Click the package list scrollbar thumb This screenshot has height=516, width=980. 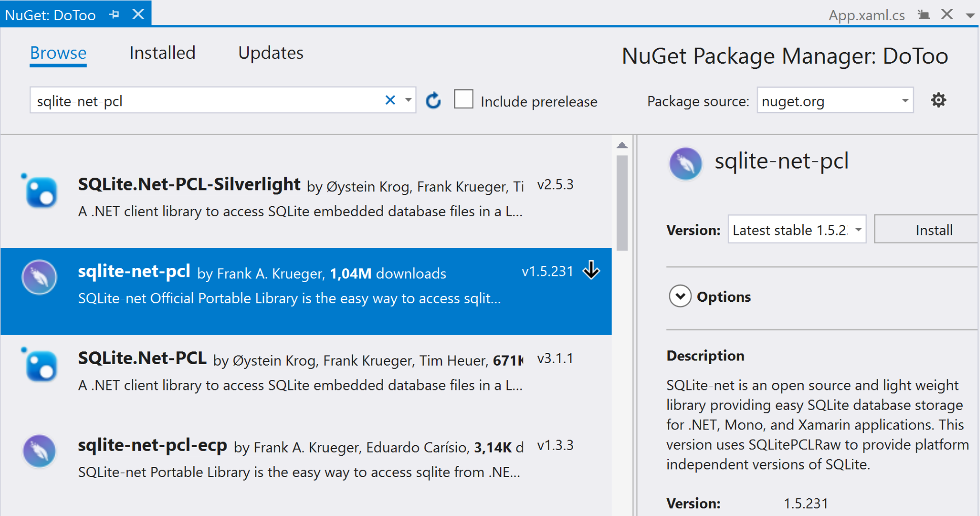622,203
